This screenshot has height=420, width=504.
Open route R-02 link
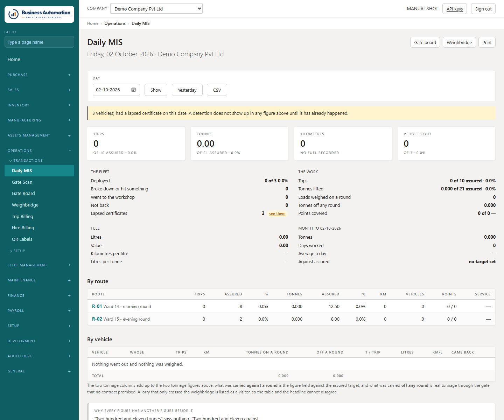tap(97, 319)
